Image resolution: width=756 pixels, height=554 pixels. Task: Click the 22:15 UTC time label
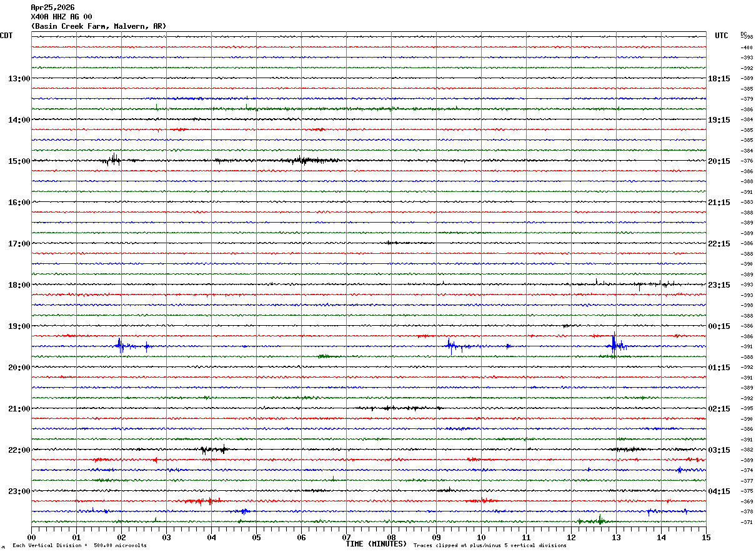click(719, 244)
